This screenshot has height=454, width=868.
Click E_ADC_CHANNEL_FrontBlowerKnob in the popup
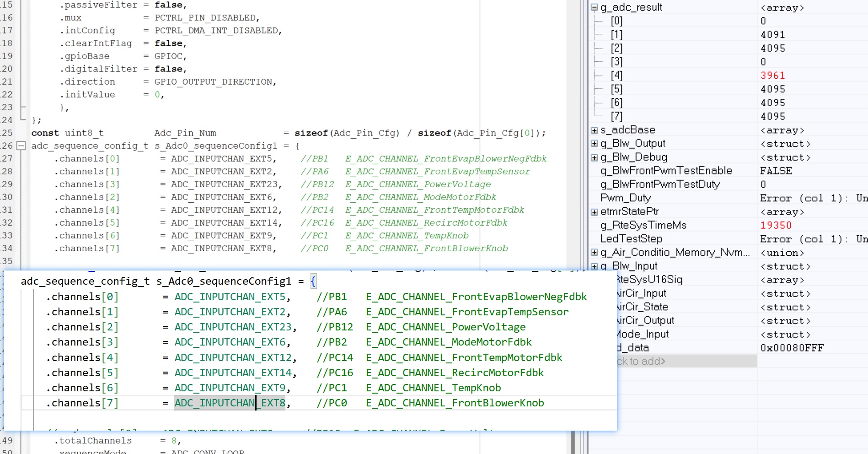455,403
